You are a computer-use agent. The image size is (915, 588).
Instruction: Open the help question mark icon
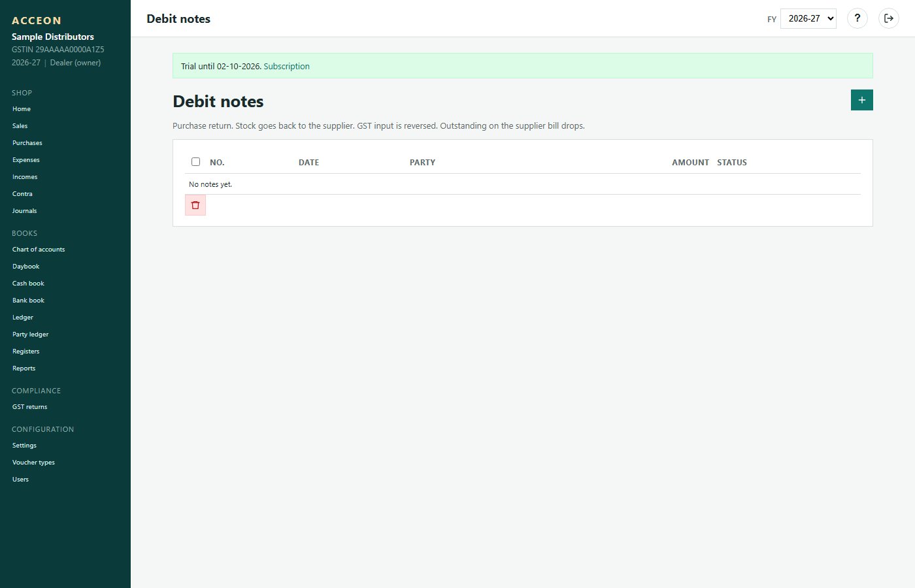click(857, 18)
